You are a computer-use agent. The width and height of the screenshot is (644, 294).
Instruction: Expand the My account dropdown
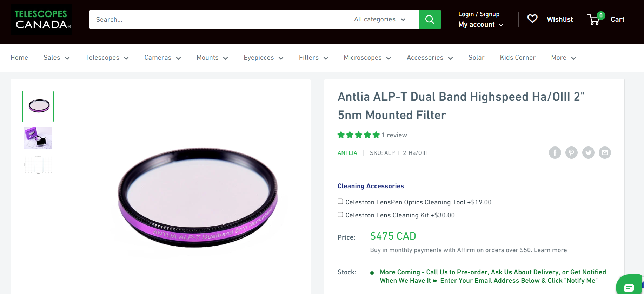pos(481,25)
